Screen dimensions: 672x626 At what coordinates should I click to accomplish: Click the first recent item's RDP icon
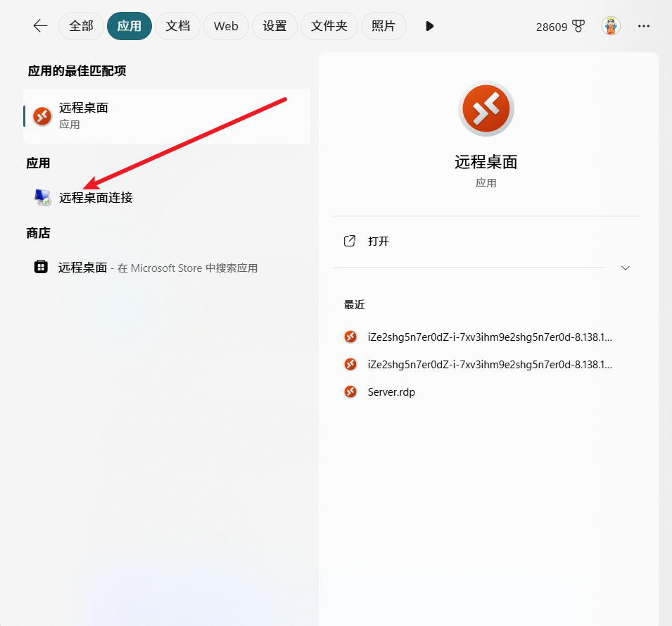pos(350,337)
